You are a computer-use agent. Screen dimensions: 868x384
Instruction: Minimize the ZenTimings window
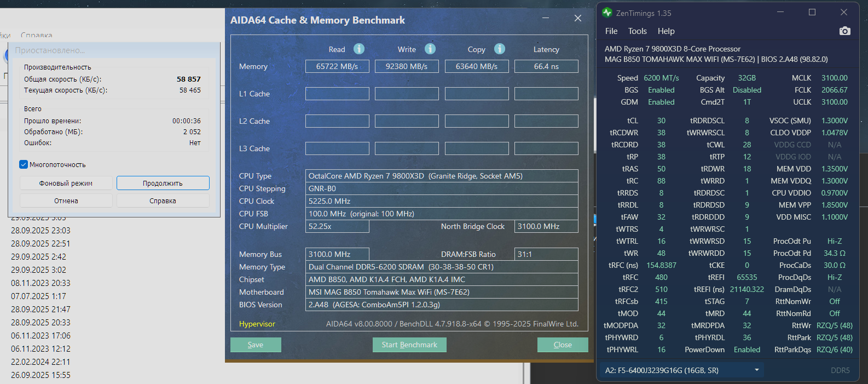pos(780,12)
